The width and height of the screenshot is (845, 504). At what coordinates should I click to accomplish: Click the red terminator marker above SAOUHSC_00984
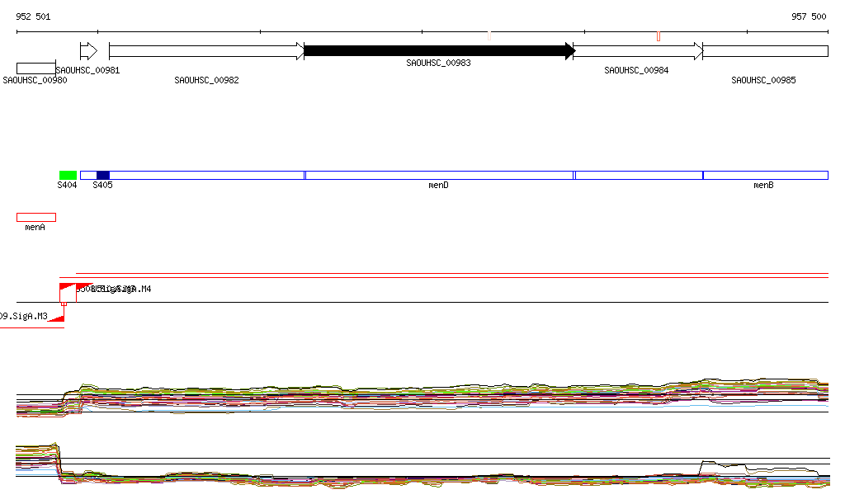[658, 36]
